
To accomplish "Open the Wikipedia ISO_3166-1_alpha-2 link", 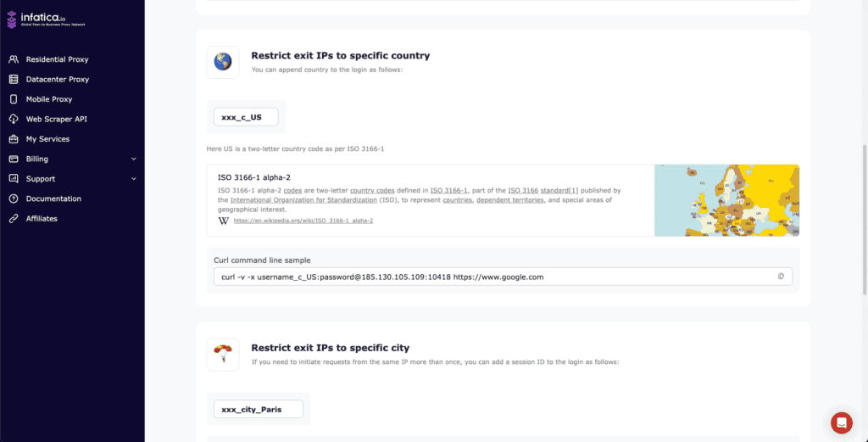I will 303,221.
